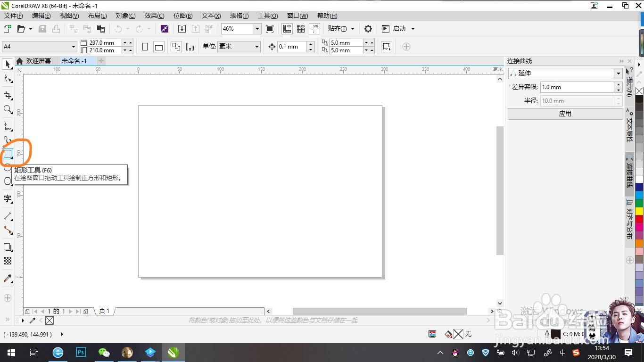Open Photoshop from the taskbar
Viewport: 644px width, 362px height.
(81, 352)
